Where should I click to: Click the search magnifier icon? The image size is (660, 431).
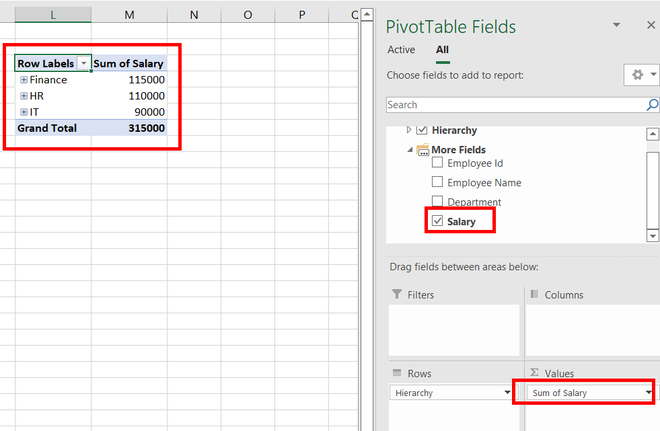tap(652, 105)
